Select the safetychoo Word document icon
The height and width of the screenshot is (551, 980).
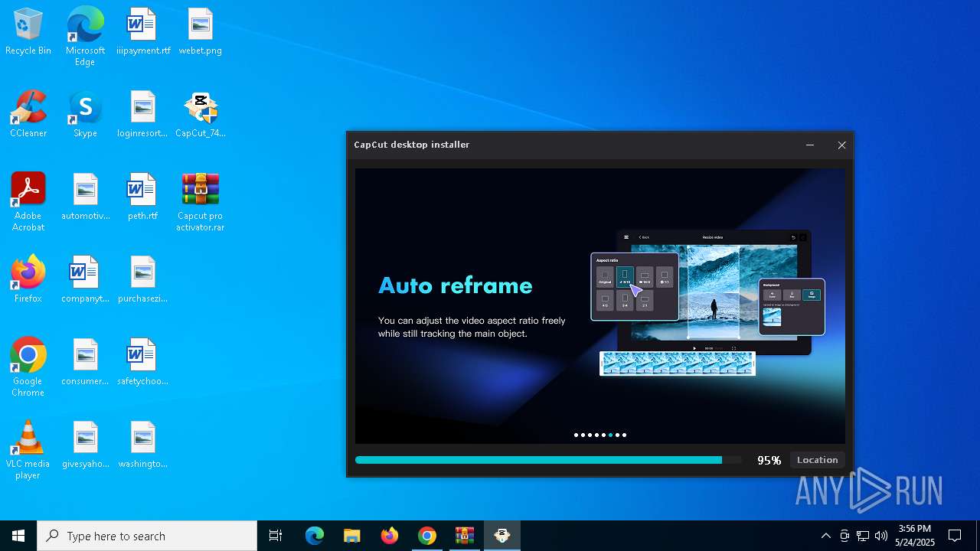(143, 363)
